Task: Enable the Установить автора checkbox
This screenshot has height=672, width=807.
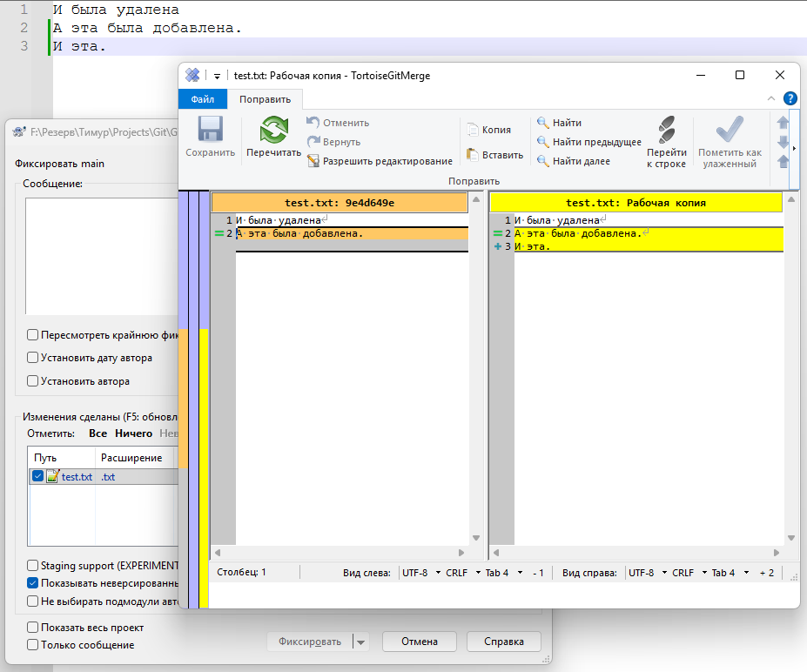Action: [33, 381]
